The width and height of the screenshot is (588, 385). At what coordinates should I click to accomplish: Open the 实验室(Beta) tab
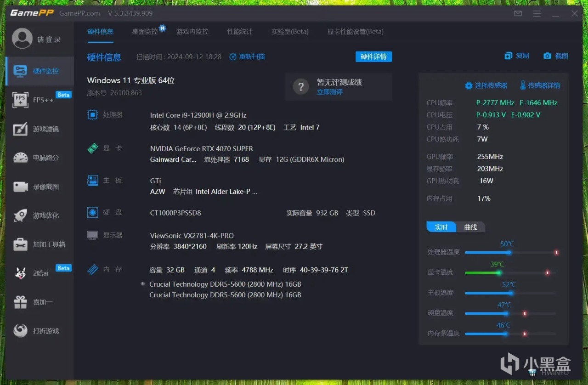coord(290,32)
